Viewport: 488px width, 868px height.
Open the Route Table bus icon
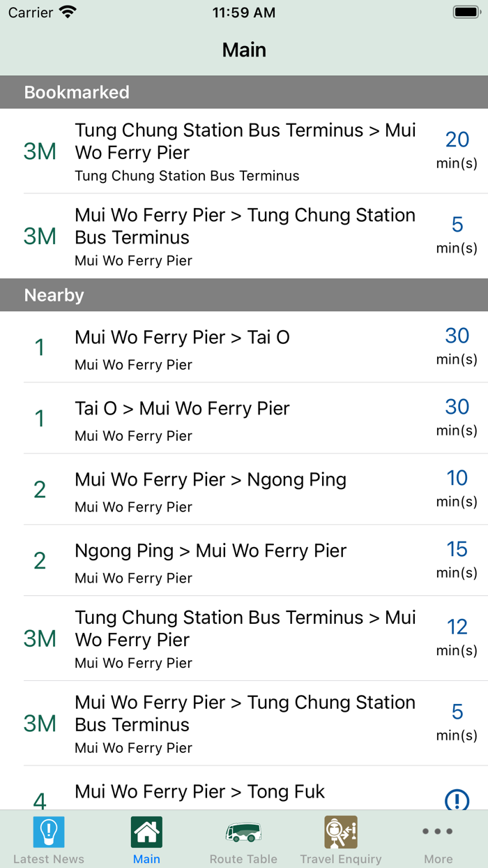(x=243, y=832)
